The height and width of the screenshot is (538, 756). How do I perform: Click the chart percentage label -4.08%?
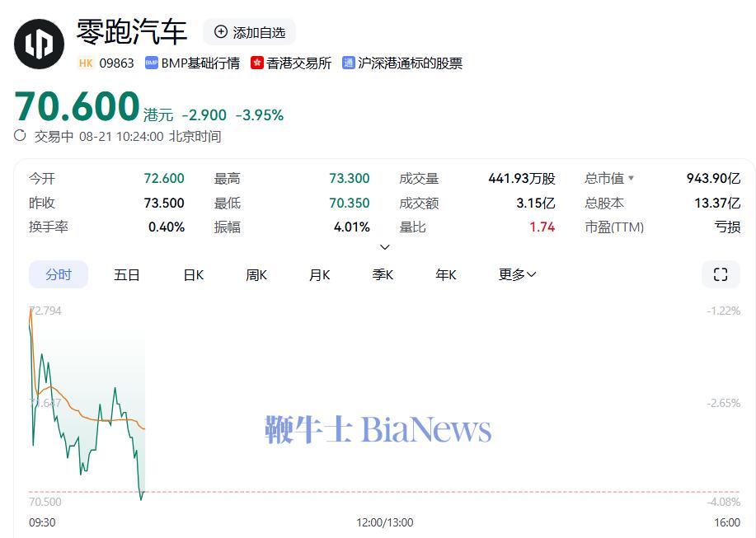pos(724,502)
